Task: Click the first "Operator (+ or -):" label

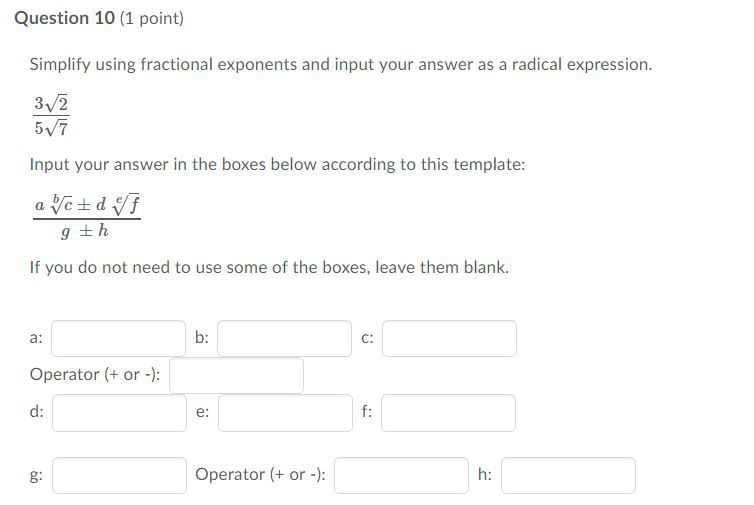Action: pyautogui.click(x=95, y=375)
